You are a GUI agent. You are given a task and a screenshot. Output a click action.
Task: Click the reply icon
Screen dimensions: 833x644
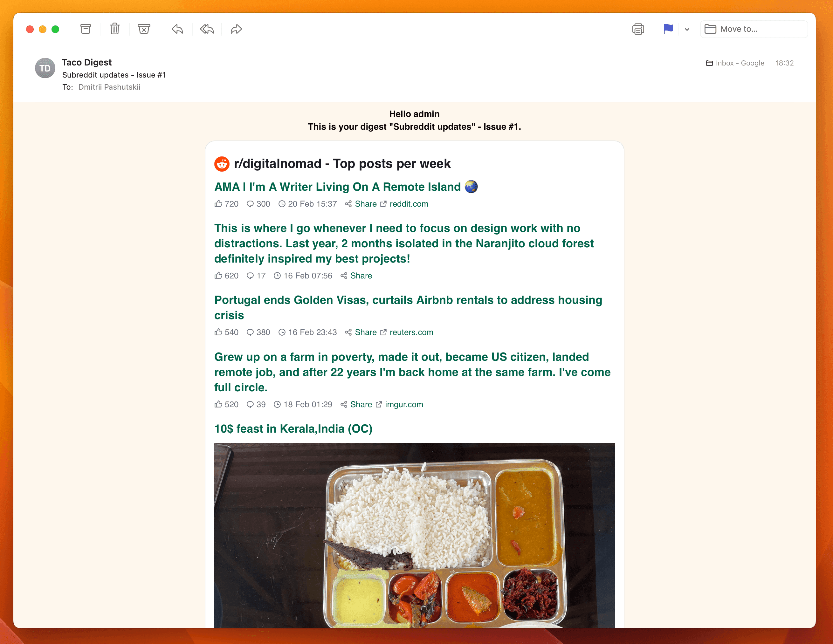coord(178,28)
